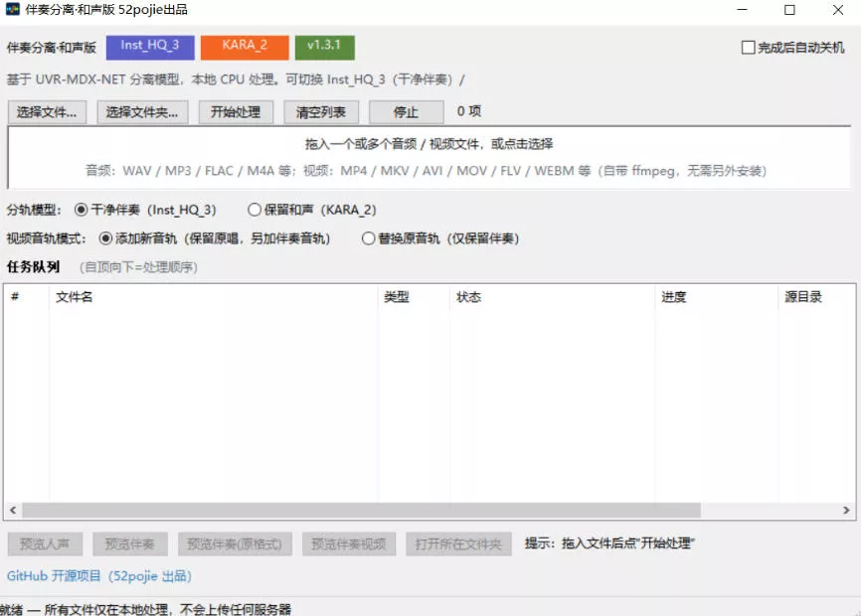This screenshot has height=616, width=861.
Task: Click the drag-and-drop file area
Action: 430,157
